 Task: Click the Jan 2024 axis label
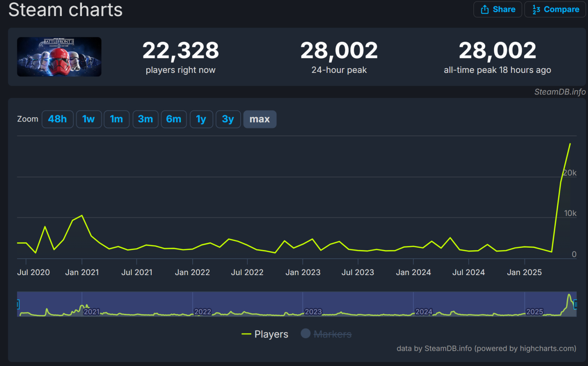(x=414, y=272)
